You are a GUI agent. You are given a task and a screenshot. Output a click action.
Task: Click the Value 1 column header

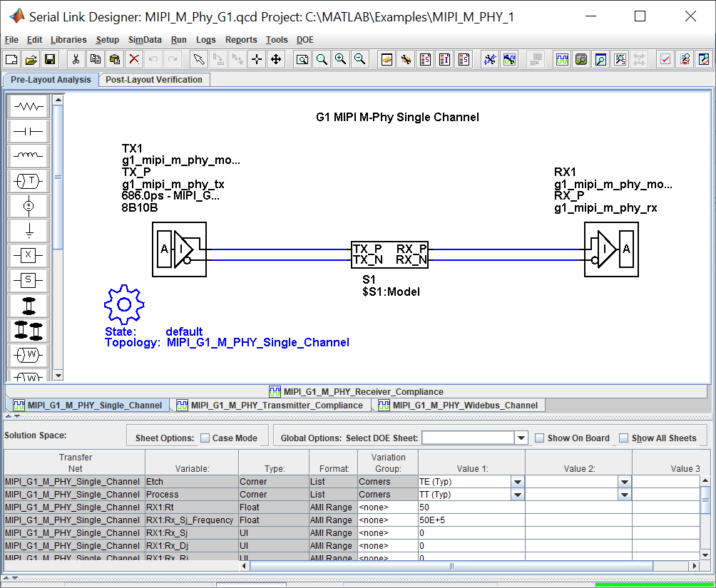(x=471, y=463)
